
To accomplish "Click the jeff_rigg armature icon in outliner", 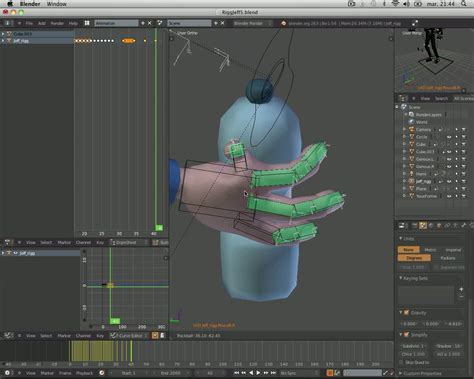I will pyautogui.click(x=412, y=181).
